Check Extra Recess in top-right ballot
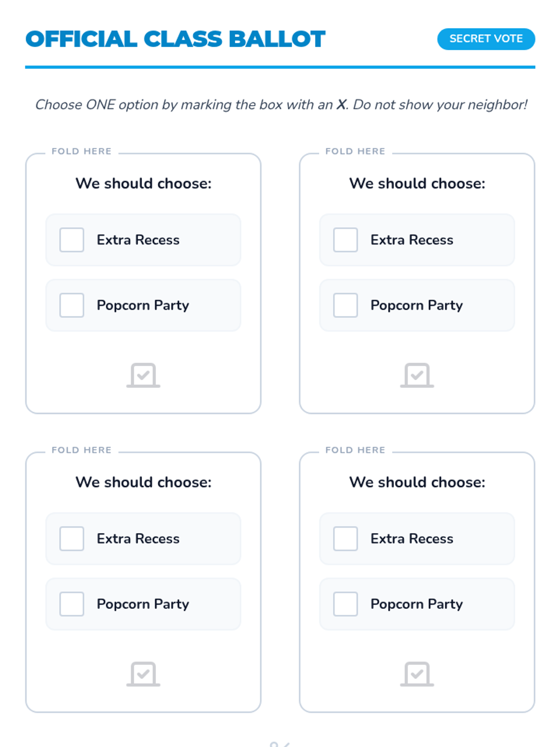 345,240
